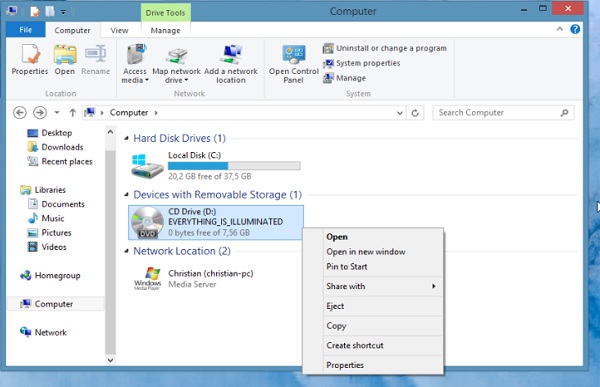600x387 pixels.
Task: Expand the chevron after Computer in the address bar
Action: [156, 113]
